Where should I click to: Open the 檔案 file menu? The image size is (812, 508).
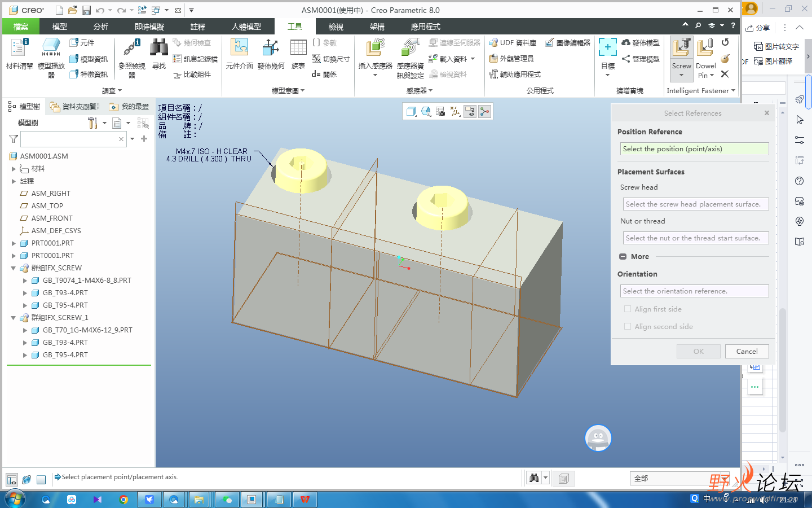click(x=21, y=27)
